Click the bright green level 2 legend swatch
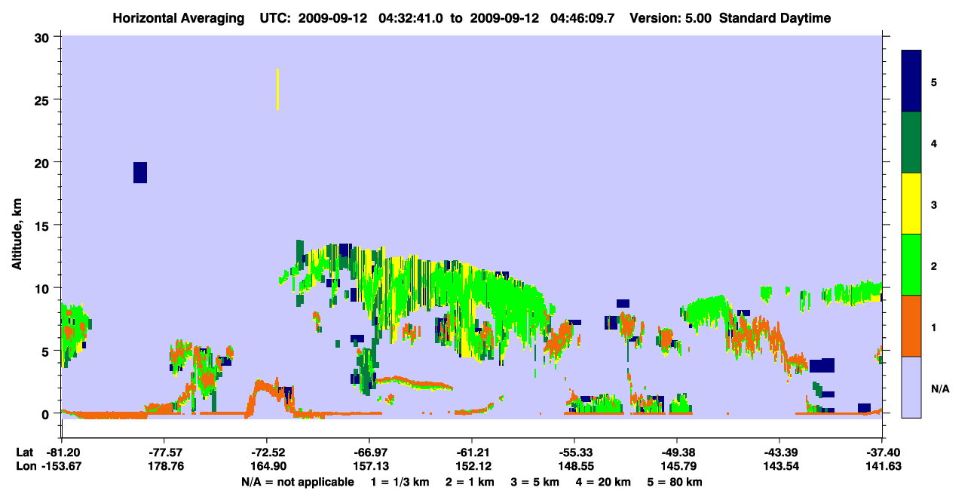This screenshot has height=503, width=980. pos(911,265)
